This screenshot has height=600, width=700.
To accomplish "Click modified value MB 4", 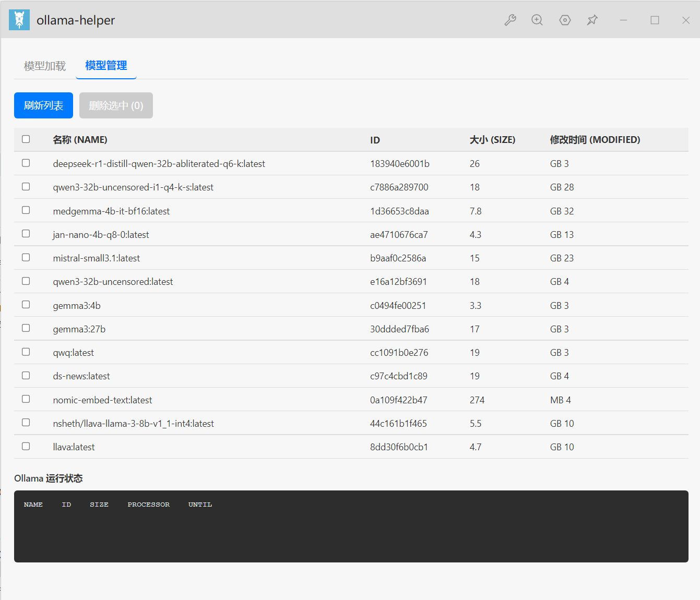I will pyautogui.click(x=561, y=400).
